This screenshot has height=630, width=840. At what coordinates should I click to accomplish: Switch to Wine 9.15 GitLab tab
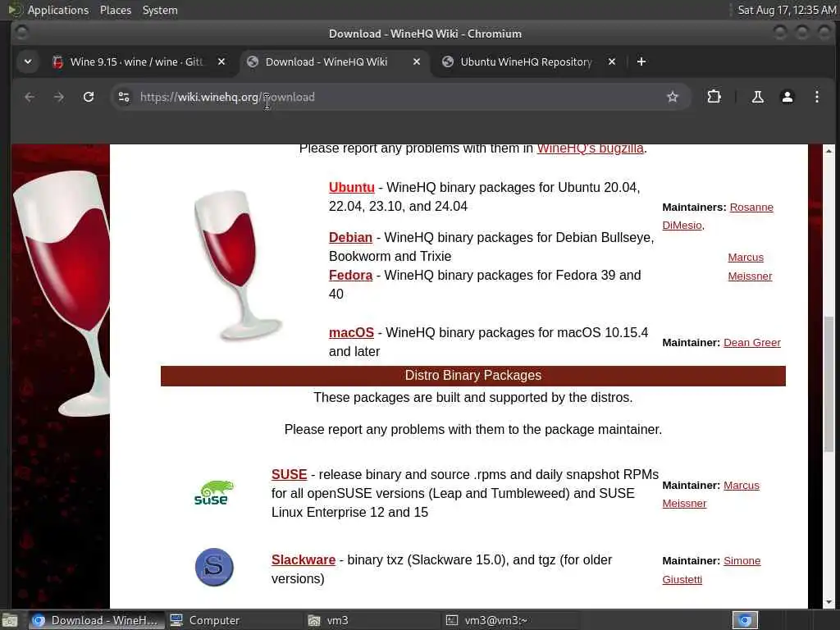point(138,62)
